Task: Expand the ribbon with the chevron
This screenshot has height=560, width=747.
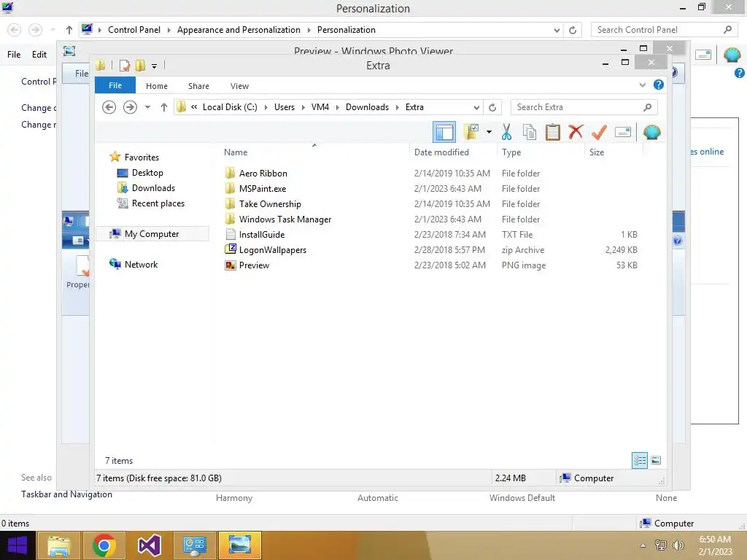Action: pyautogui.click(x=642, y=85)
